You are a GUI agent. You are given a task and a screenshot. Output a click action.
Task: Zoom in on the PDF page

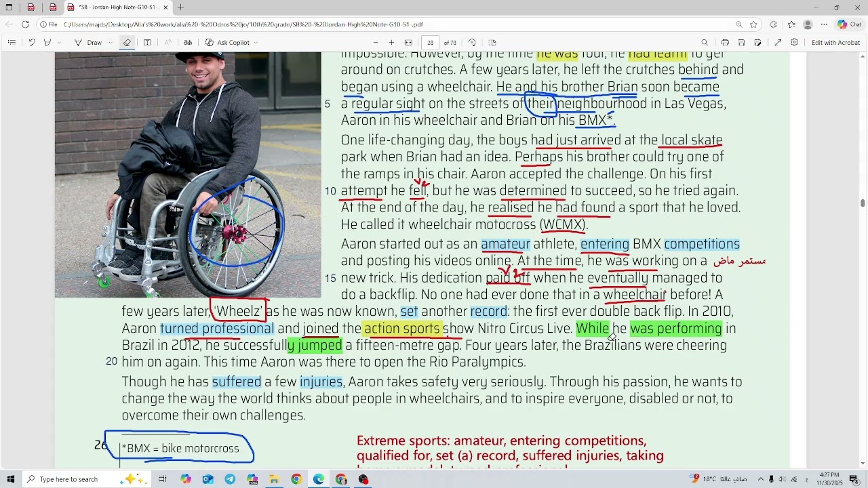391,42
